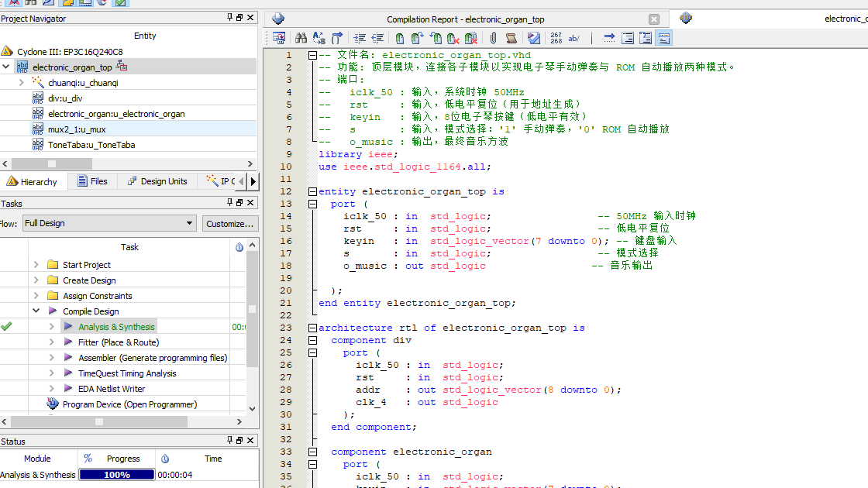Close the Compilation Report tab

pyautogui.click(x=654, y=19)
